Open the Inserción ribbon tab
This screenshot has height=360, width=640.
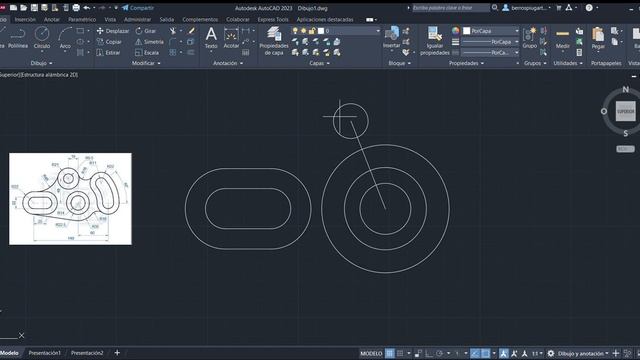[x=25, y=19]
